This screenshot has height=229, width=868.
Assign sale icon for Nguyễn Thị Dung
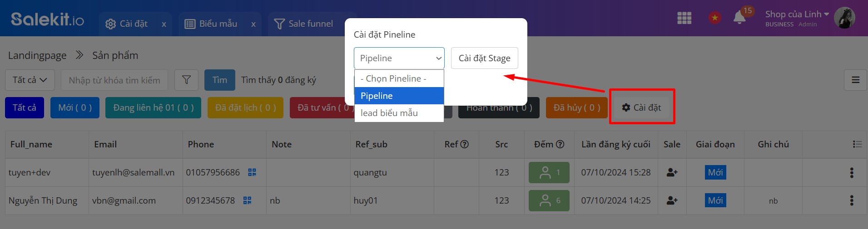point(672,200)
